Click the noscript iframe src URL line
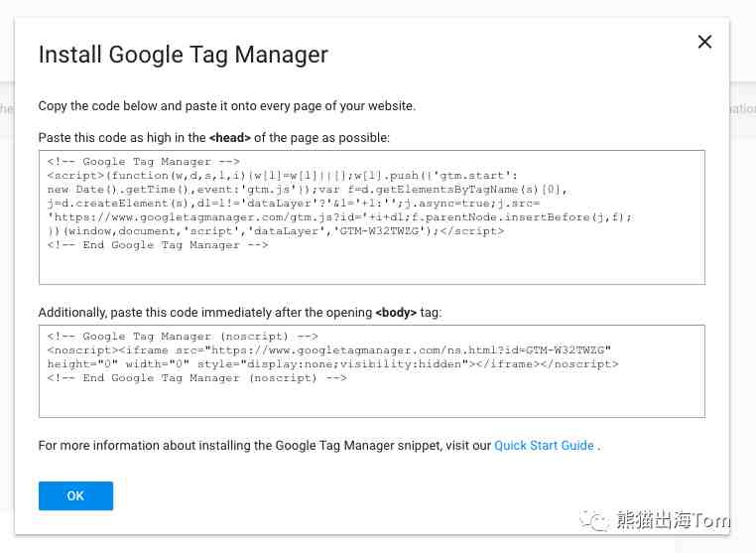756x553 pixels. coord(329,349)
